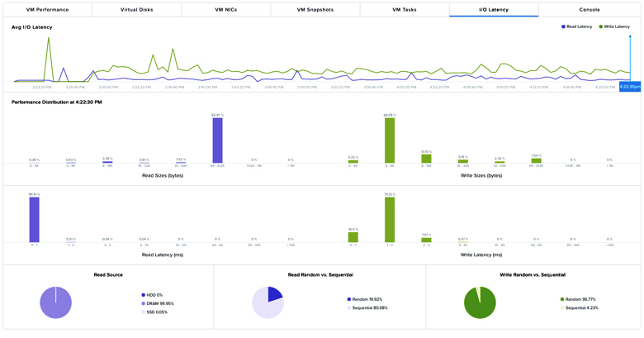Select the 75.12% write latency bar
This screenshot has height=338, width=644.
(389, 220)
